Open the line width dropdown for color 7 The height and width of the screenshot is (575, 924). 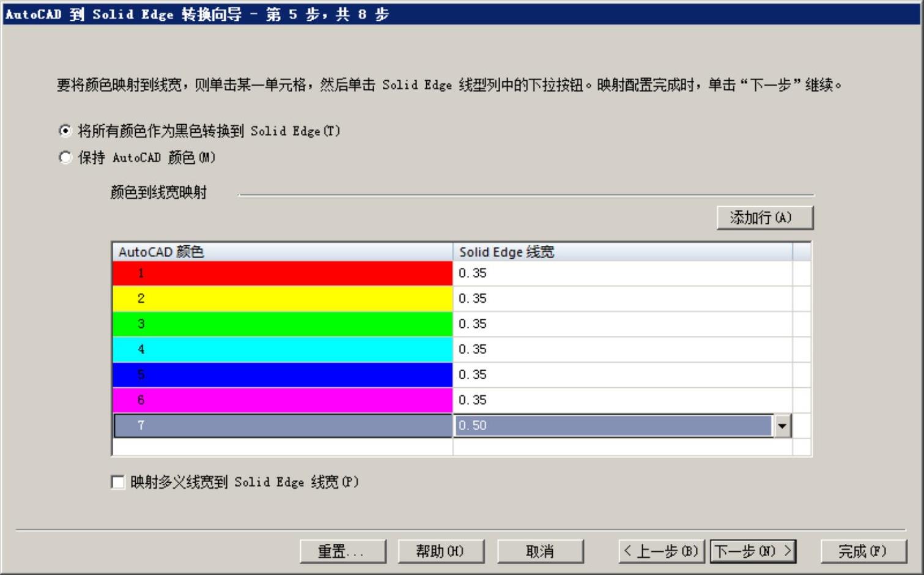782,426
